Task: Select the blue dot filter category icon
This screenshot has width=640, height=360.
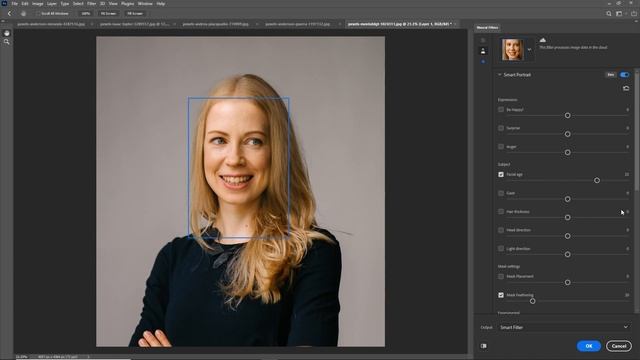Action: (x=483, y=62)
